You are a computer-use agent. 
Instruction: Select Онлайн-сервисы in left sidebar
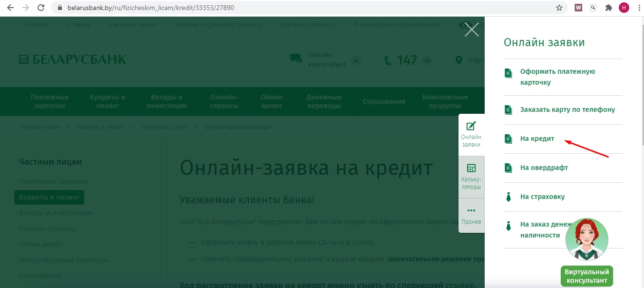pos(47,228)
